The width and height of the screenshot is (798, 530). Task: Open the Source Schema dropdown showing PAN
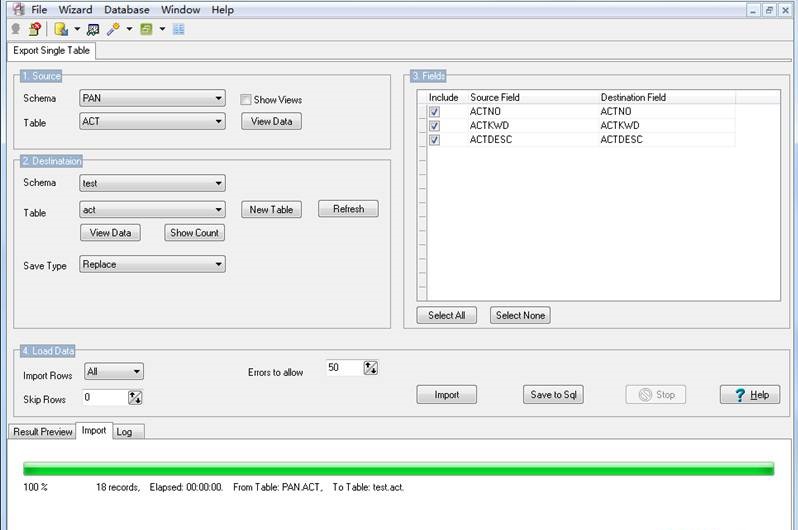point(152,99)
